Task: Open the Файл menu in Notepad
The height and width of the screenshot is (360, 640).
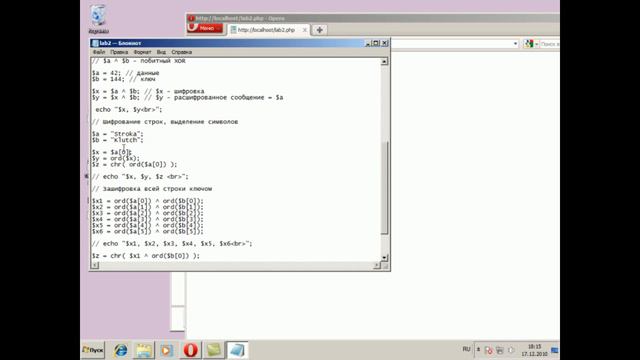Action: click(x=98, y=52)
